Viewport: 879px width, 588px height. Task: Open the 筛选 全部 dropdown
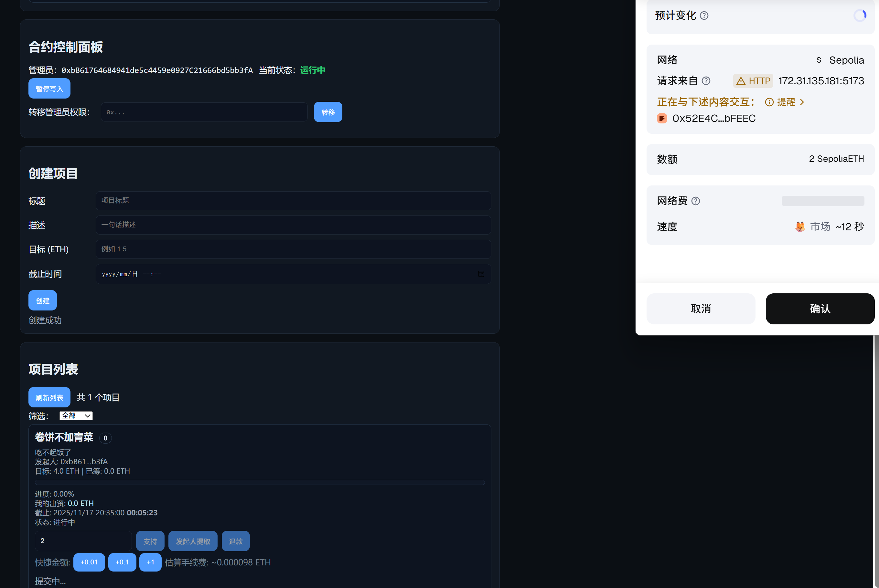coord(76,415)
